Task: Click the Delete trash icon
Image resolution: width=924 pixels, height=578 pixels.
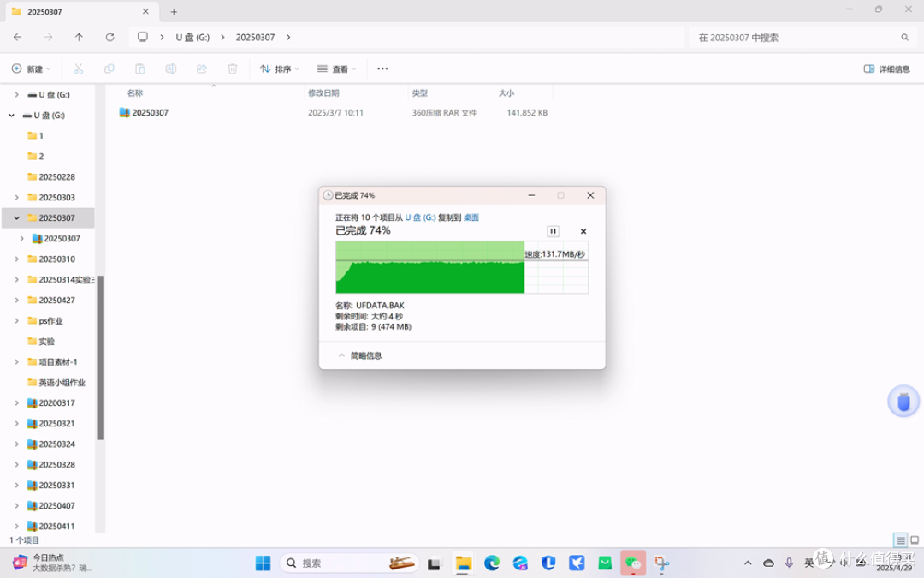Action: pyautogui.click(x=232, y=69)
